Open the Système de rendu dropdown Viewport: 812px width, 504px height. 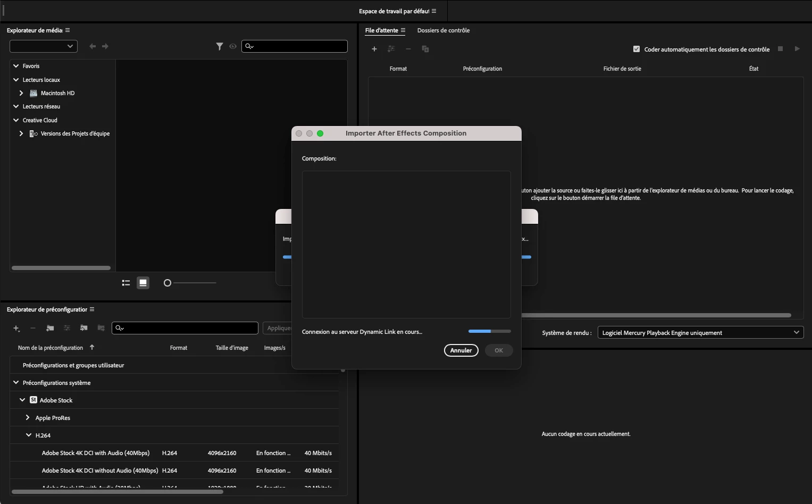pyautogui.click(x=700, y=333)
